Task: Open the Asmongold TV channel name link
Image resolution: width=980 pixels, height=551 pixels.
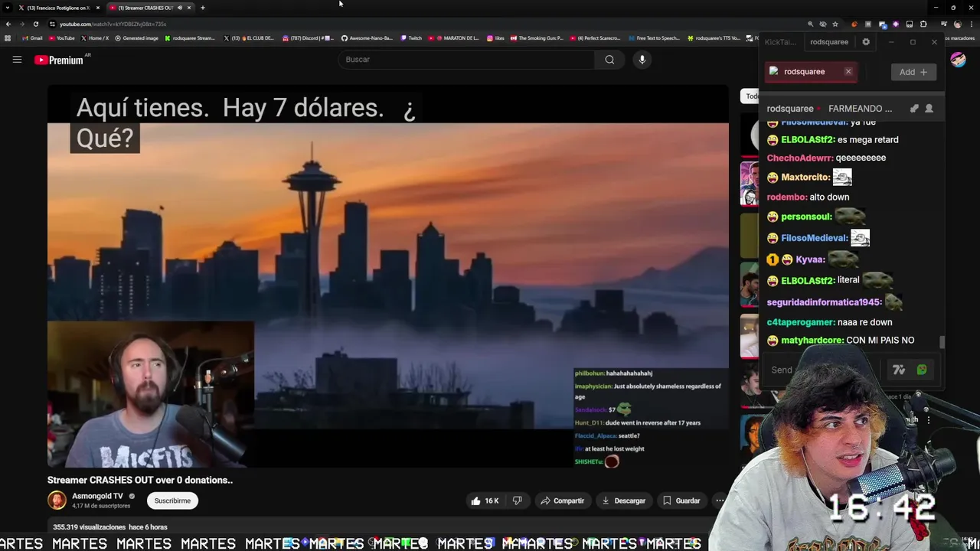Action: [x=97, y=496]
